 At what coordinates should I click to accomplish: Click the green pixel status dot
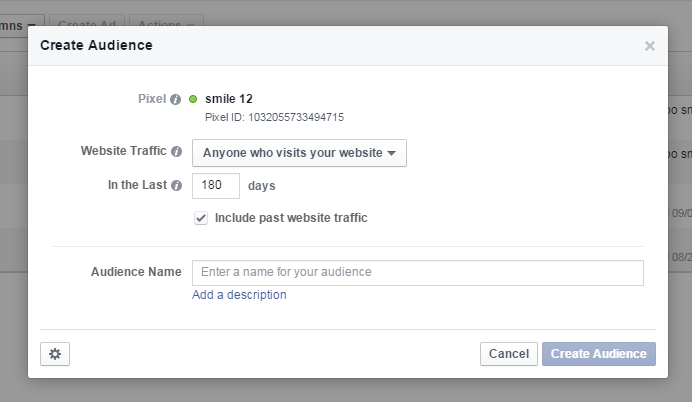pos(193,99)
